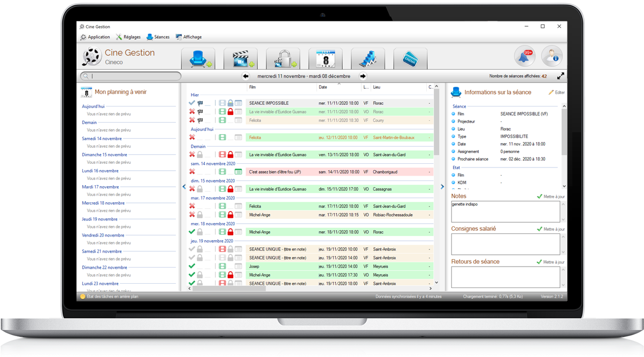Collapse the right panel with blue arrow
Viewport: 644px width, 357px height.
[442, 187]
